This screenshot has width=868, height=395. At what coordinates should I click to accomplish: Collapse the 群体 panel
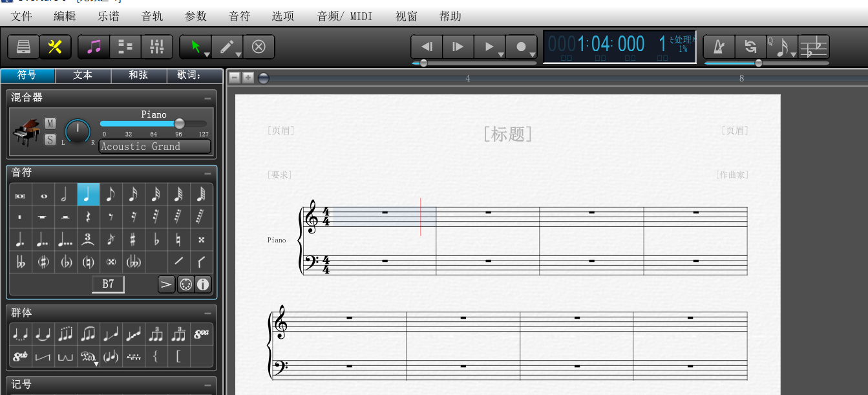coord(207,314)
